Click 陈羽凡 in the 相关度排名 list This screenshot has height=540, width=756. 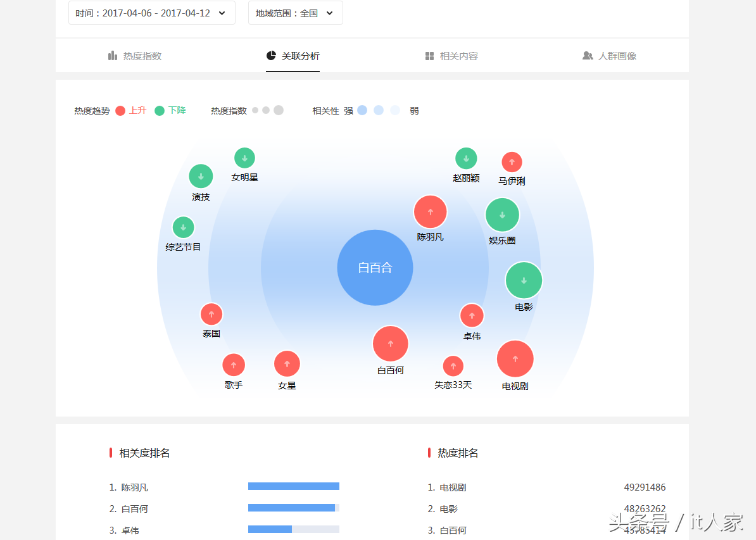(135, 487)
